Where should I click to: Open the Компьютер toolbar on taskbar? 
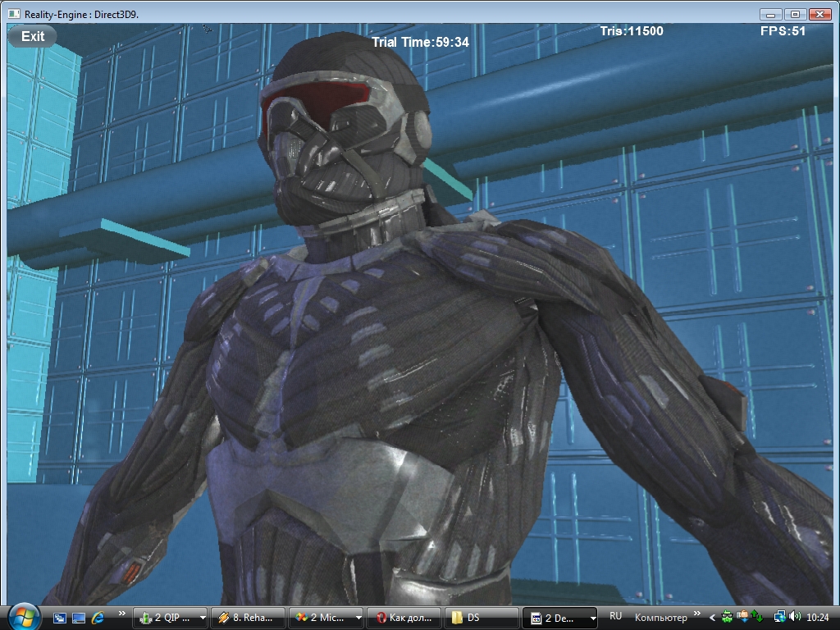click(x=660, y=618)
